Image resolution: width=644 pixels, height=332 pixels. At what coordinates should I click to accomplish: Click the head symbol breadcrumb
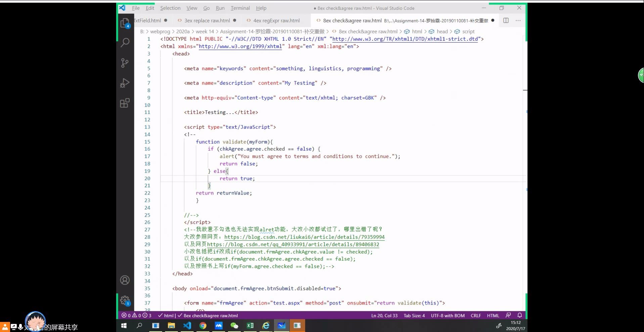click(x=442, y=32)
